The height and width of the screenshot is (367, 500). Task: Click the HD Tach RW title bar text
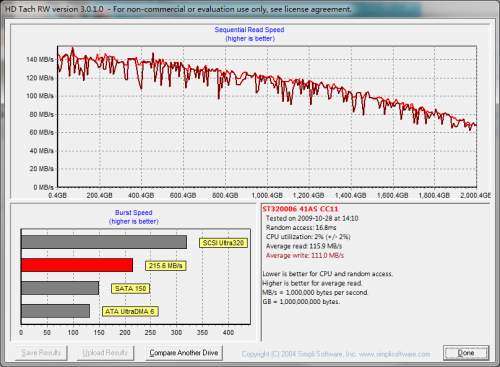coord(178,9)
